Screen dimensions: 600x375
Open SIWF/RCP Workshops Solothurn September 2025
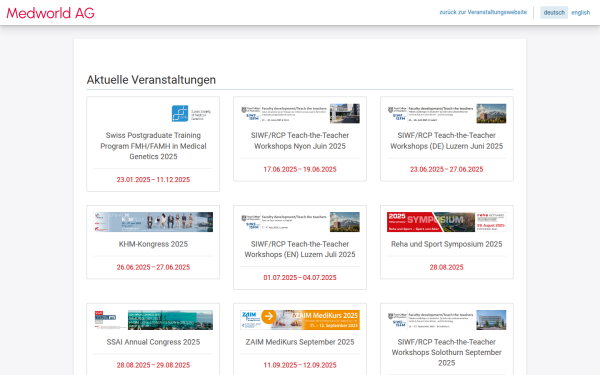click(x=447, y=352)
